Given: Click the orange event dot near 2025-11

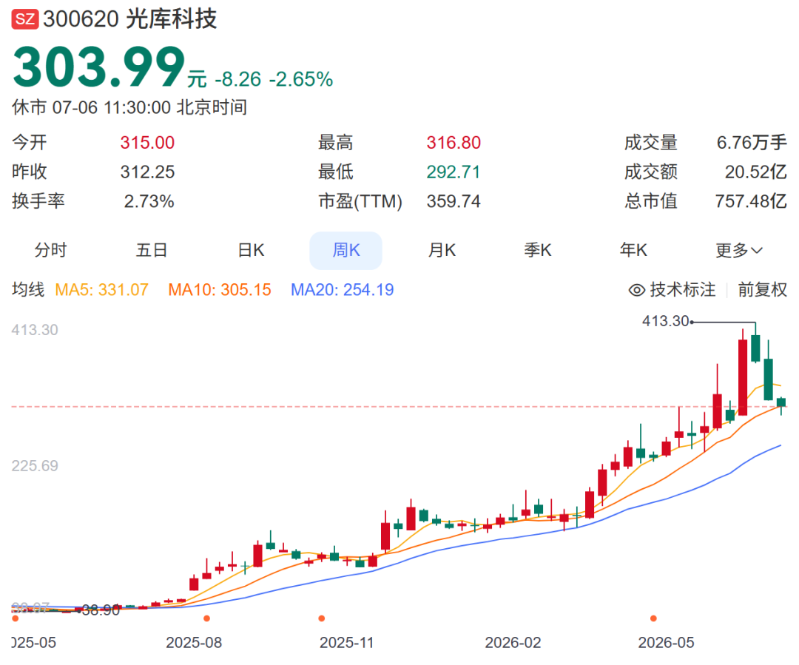Looking at the screenshot, I should (x=322, y=619).
